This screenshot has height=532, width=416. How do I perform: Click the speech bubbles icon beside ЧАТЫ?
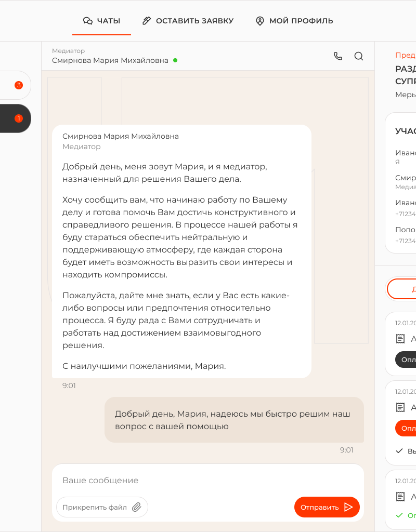(88, 21)
